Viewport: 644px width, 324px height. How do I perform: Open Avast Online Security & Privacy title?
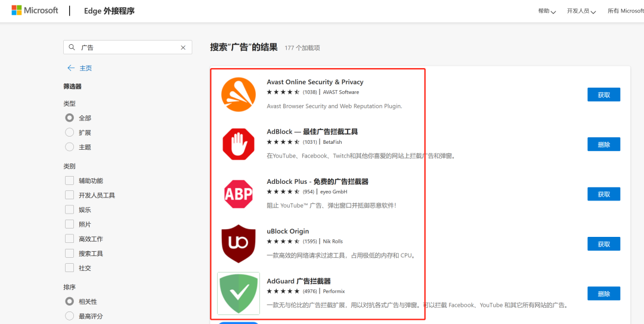click(x=315, y=82)
